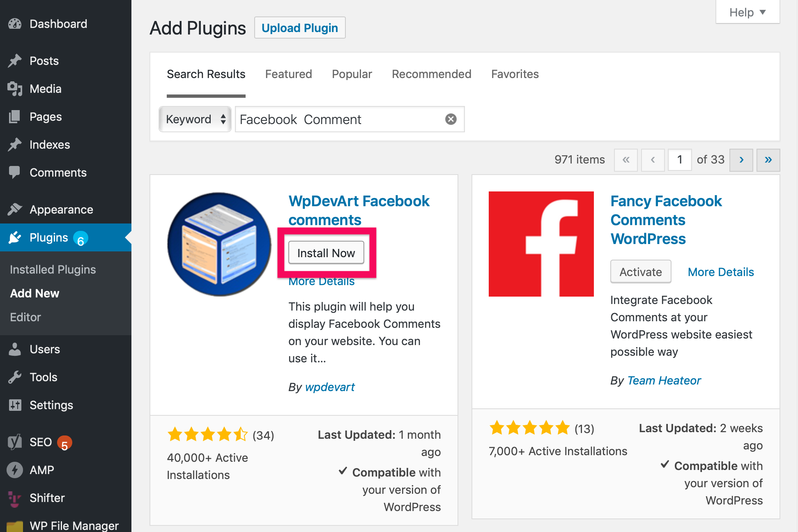This screenshot has height=532, width=798.
Task: Clear the search field with X icon
Action: point(451,119)
